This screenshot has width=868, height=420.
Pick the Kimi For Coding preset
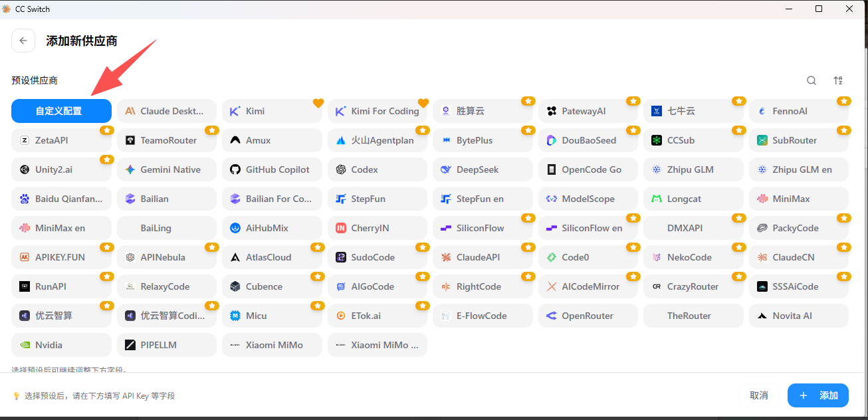click(x=378, y=111)
